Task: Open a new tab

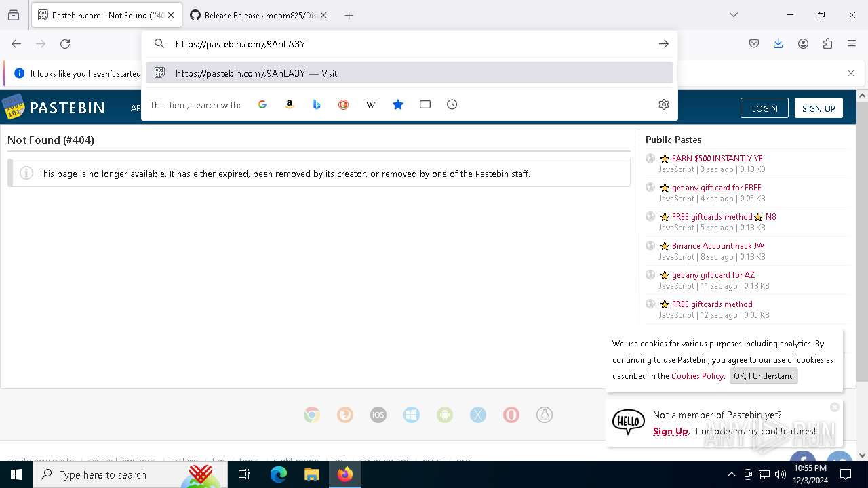Action: tap(349, 15)
